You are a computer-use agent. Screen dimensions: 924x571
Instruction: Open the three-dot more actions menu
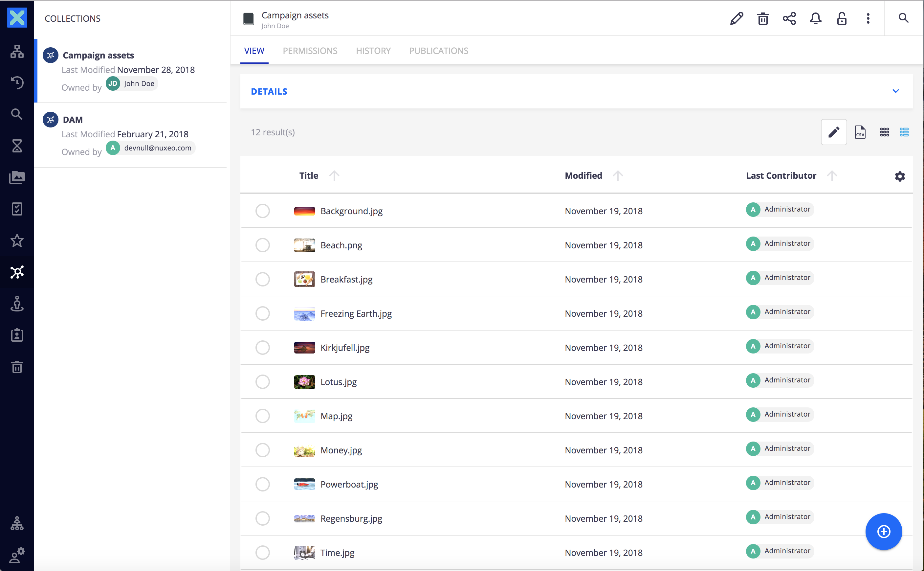coord(868,18)
